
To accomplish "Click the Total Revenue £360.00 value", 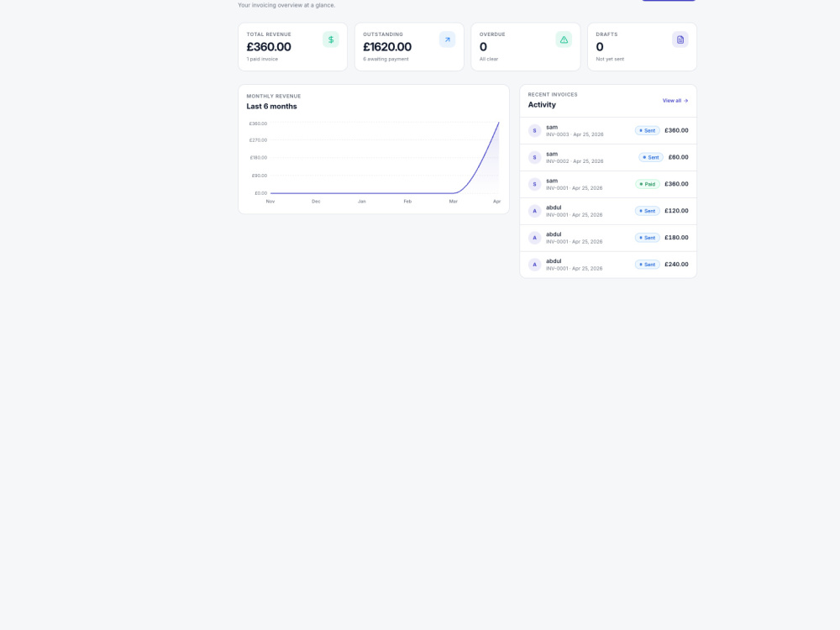I will pos(269,47).
